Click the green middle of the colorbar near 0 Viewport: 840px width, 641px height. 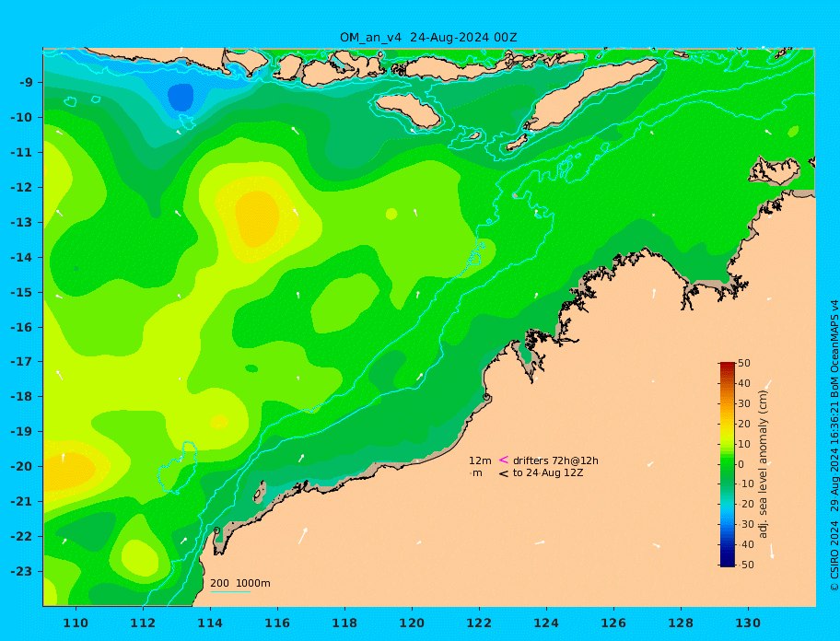point(727,464)
